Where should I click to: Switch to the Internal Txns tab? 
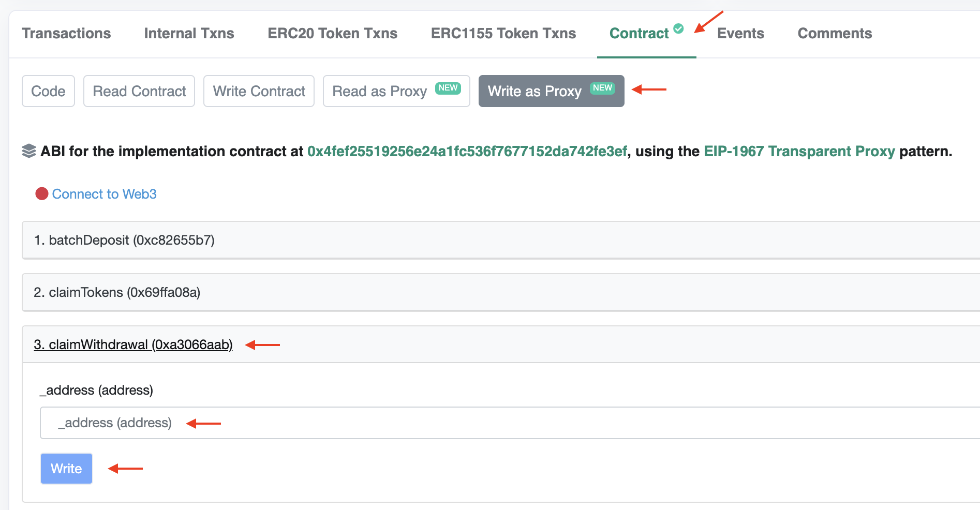point(189,33)
